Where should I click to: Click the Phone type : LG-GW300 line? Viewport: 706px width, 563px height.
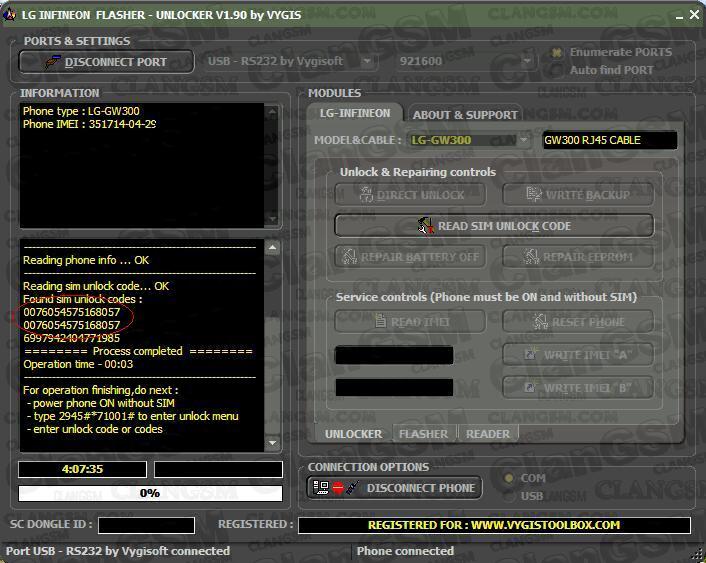pos(81,111)
